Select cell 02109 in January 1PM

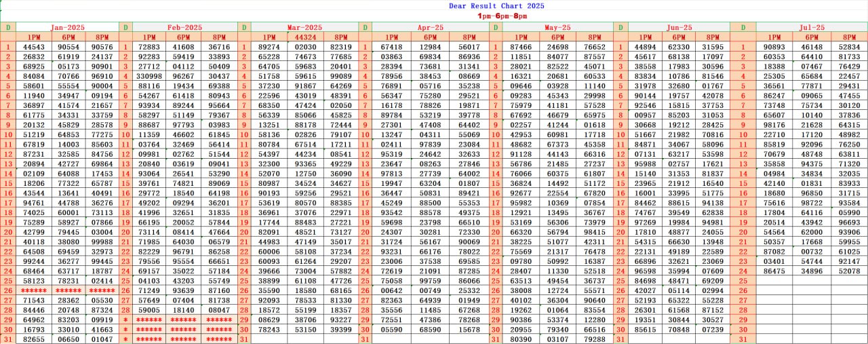pos(33,174)
